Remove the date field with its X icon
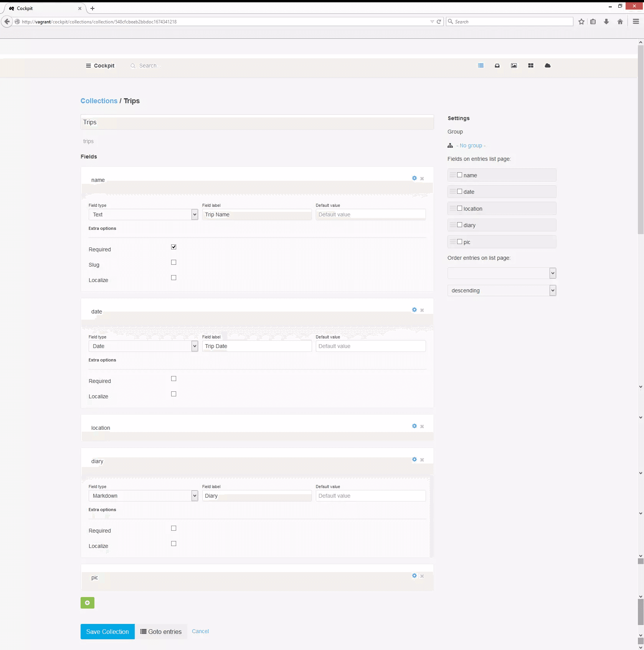This screenshot has width=644, height=650. [x=422, y=310]
